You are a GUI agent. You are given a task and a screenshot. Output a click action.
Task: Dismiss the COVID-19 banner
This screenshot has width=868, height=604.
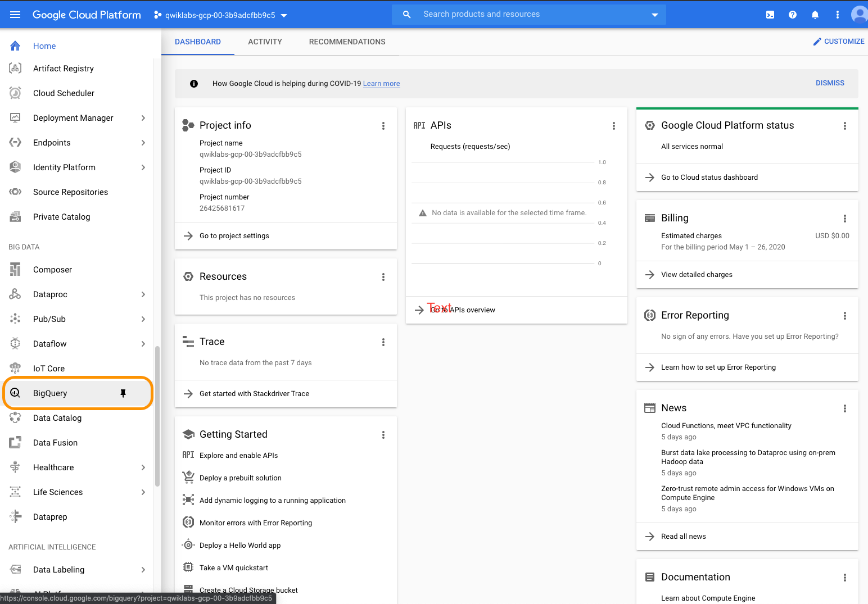[x=830, y=83]
